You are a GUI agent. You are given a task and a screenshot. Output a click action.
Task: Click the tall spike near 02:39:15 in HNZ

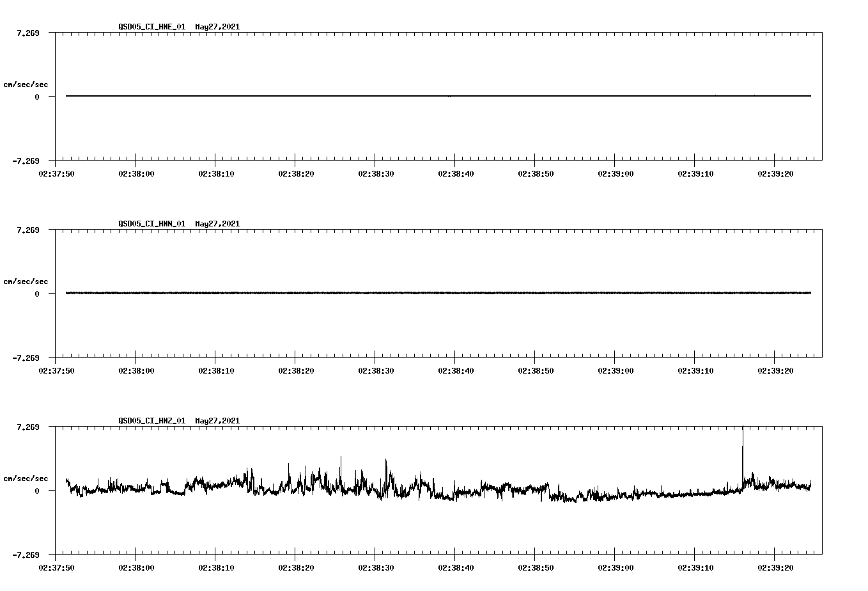743,448
